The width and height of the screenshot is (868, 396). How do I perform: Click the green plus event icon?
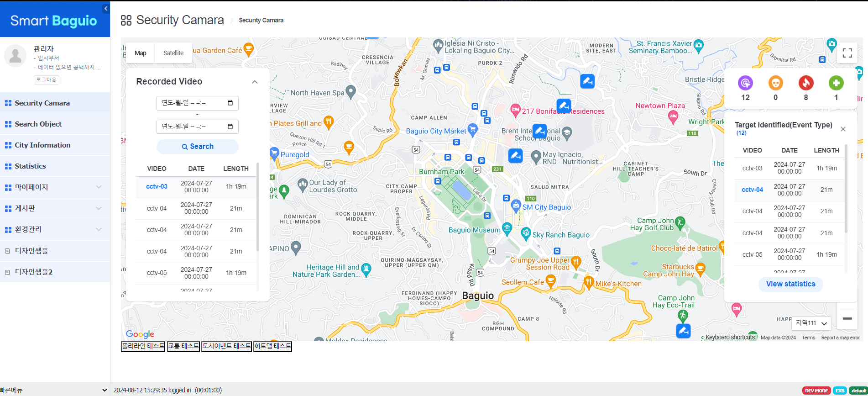pos(836,83)
